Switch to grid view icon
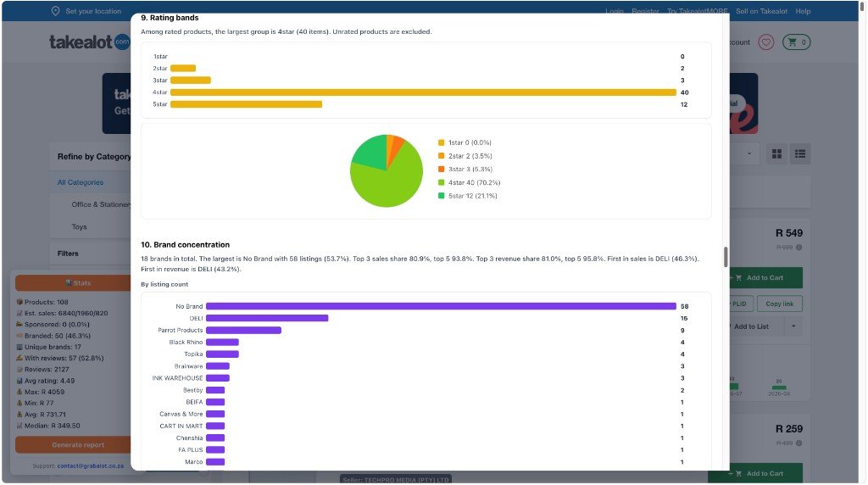Viewport: 868px width, 485px height. 776,154
